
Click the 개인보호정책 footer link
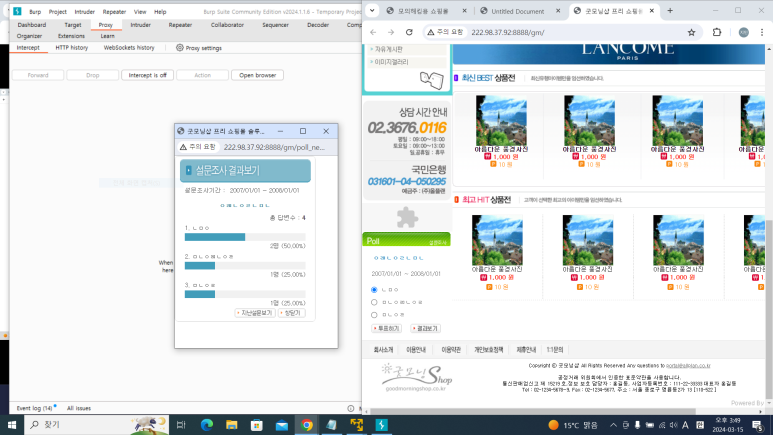point(489,350)
